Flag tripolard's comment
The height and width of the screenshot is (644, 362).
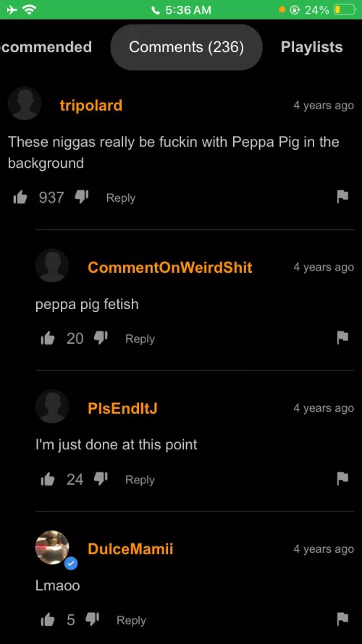(342, 197)
